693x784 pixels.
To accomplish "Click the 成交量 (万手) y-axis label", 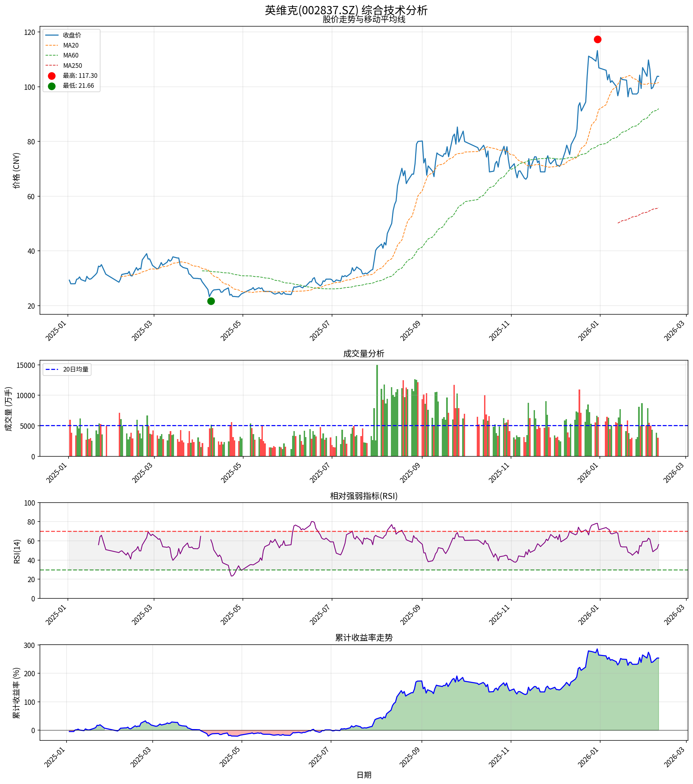I will click(9, 409).
